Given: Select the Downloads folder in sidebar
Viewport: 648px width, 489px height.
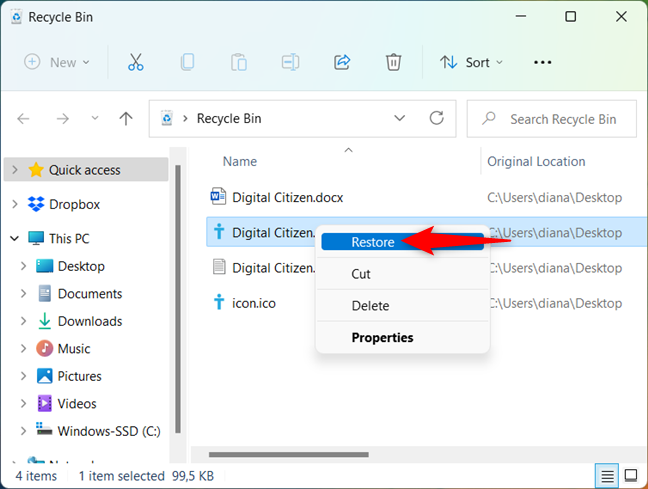Looking at the screenshot, I should 90,321.
